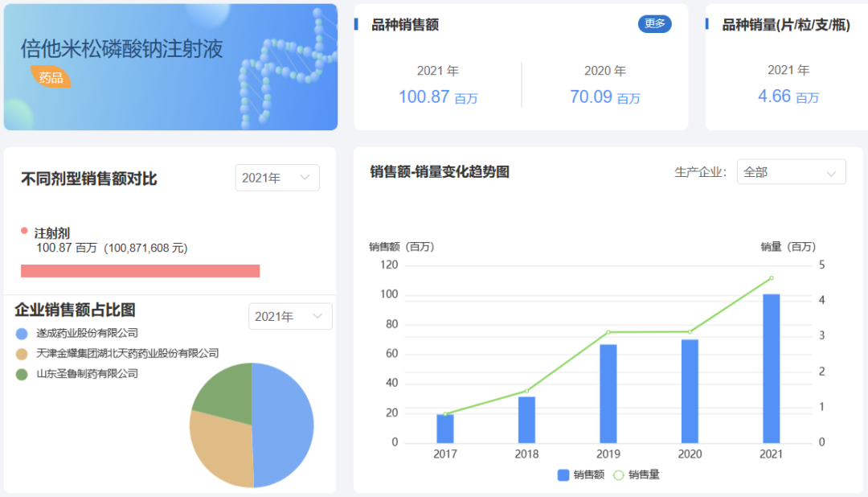Image resolution: width=868 pixels, height=497 pixels.
Task: Toggle 遂成药业股份有限公司 legend item
Action: coord(77,333)
